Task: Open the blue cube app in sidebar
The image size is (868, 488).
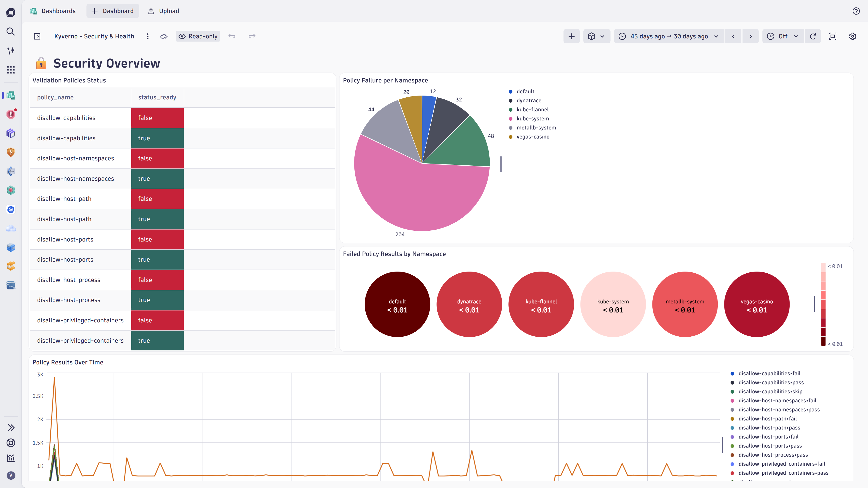Action: pyautogui.click(x=11, y=248)
